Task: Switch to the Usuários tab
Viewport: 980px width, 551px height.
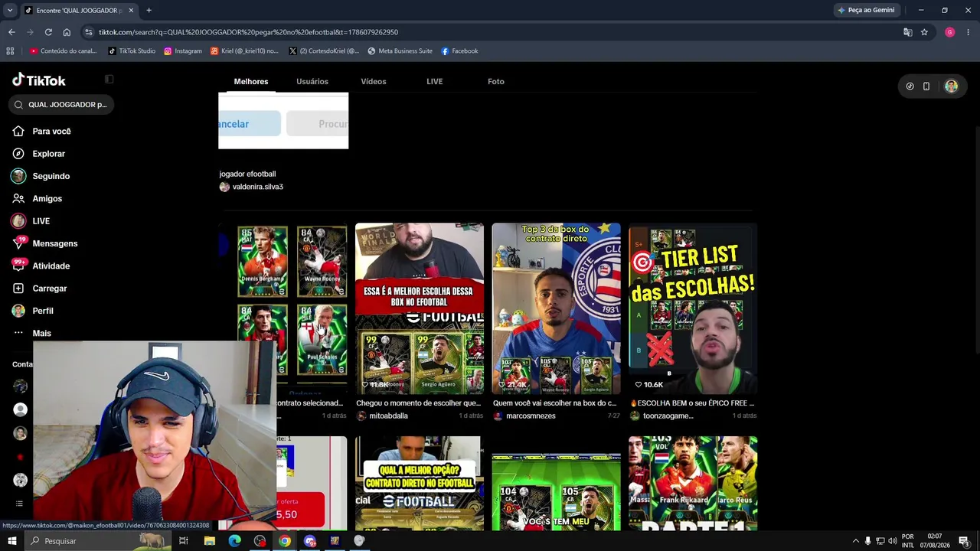Action: [312, 81]
